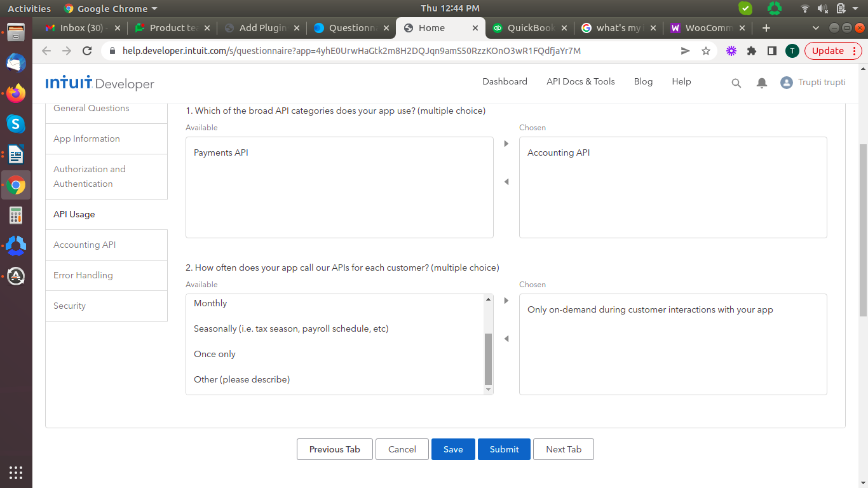Open the API Docs & Tools menu
868x488 pixels.
[580, 81]
